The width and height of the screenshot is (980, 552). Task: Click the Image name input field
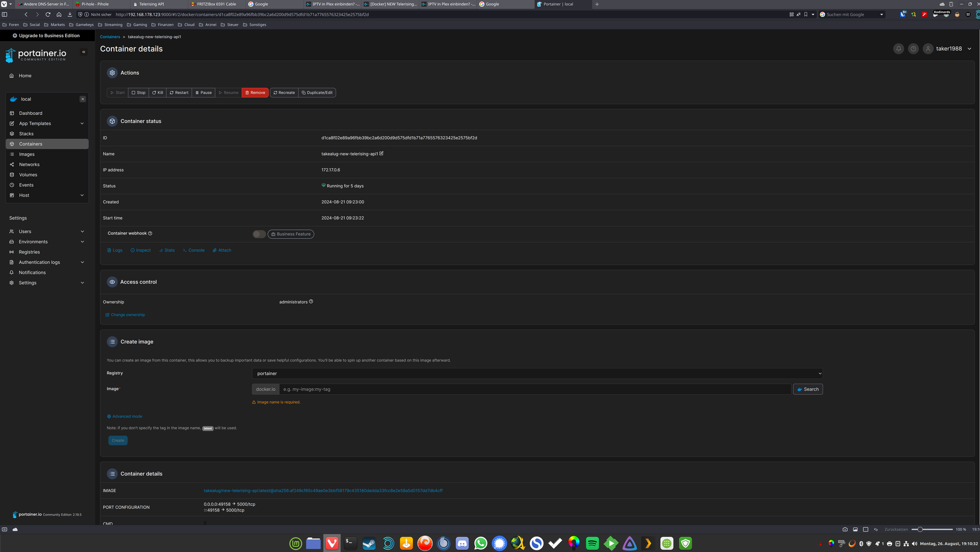(x=535, y=389)
